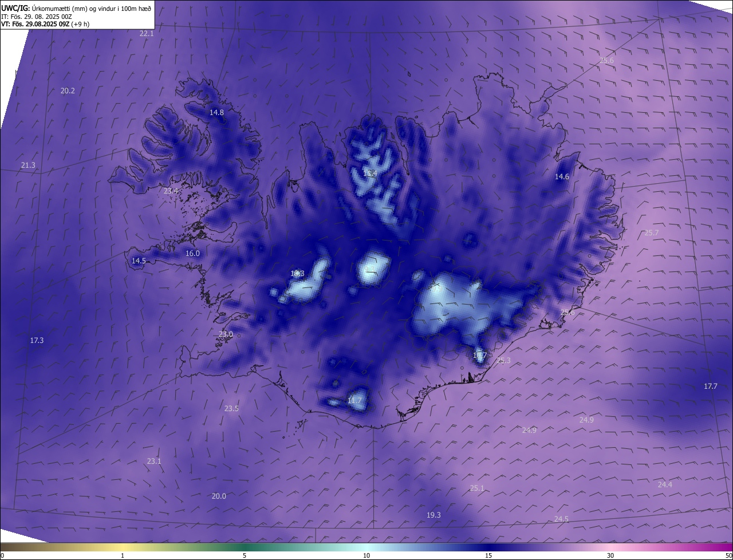
Task: Click the title "UWC/IG: Úrkomumætti (mm) og vindur í 100m hæð"
Action: coord(76,8)
